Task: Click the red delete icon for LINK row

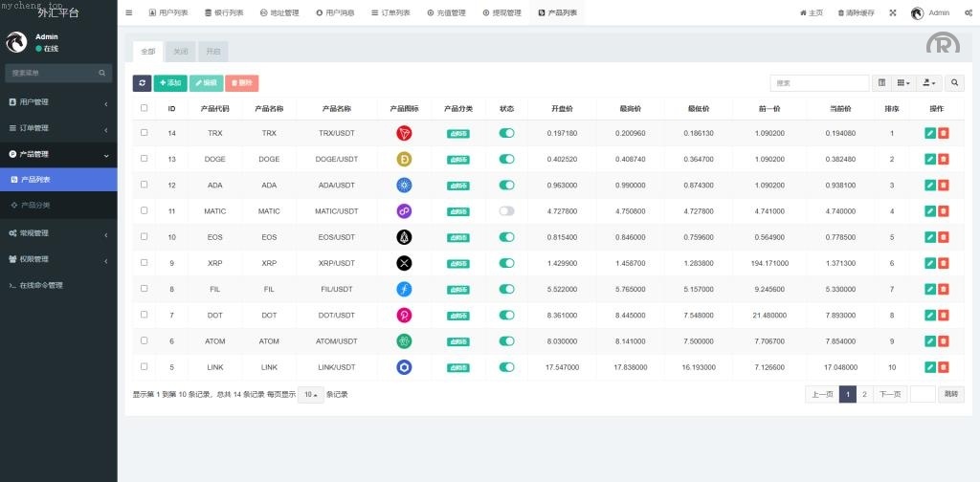Action: [x=944, y=366]
